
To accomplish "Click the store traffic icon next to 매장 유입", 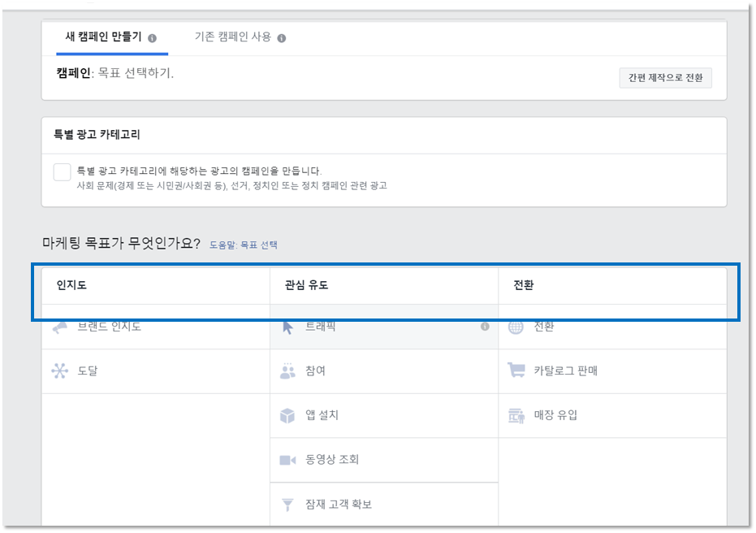I will 516,415.
